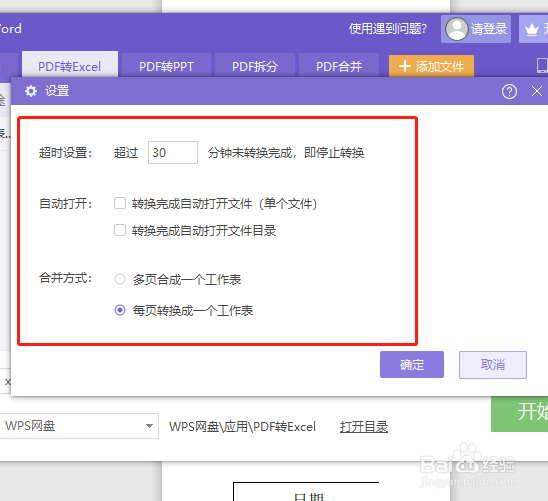The height and width of the screenshot is (501, 548).
Task: Switch to the PDF拆分 tab
Action: pos(255,66)
